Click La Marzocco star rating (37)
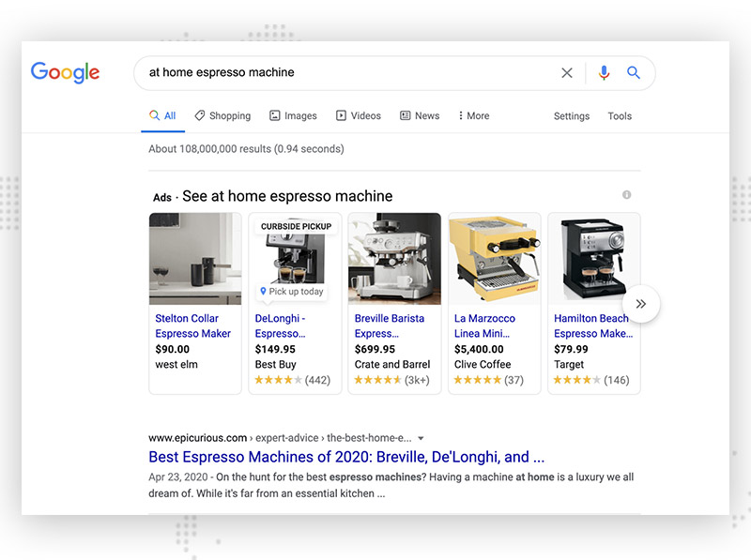This screenshot has height=560, width=751. (x=488, y=380)
